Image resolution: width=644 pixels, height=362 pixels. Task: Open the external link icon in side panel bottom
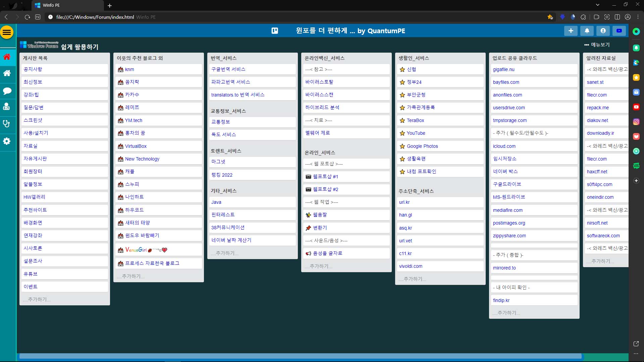tap(636, 344)
